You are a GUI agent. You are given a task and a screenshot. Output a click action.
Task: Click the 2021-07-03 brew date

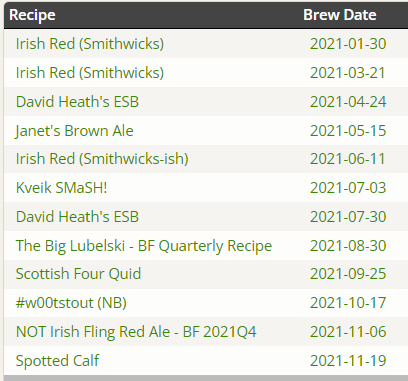pyautogui.click(x=348, y=188)
